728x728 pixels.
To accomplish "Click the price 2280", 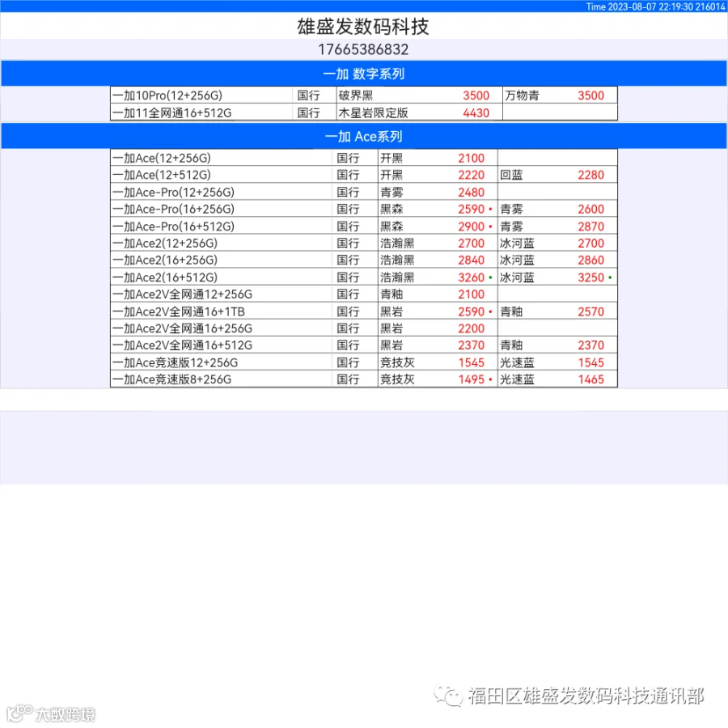I will click(x=590, y=175).
